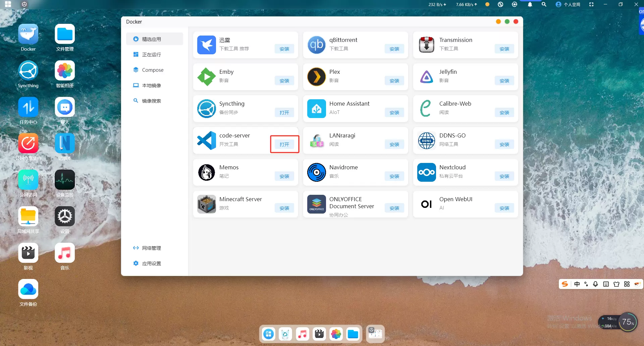
Task: Go to 本地镜像 in sidebar
Action: tap(151, 85)
